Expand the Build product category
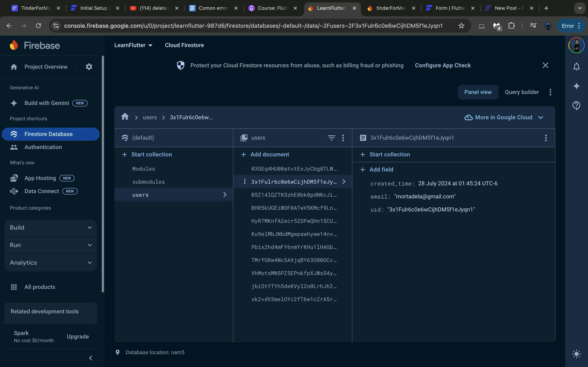 [51, 227]
